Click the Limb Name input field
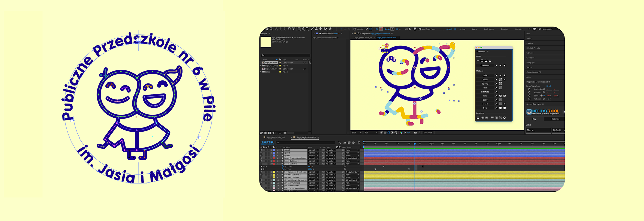Viewport: 644px width, 221px height. [538, 130]
